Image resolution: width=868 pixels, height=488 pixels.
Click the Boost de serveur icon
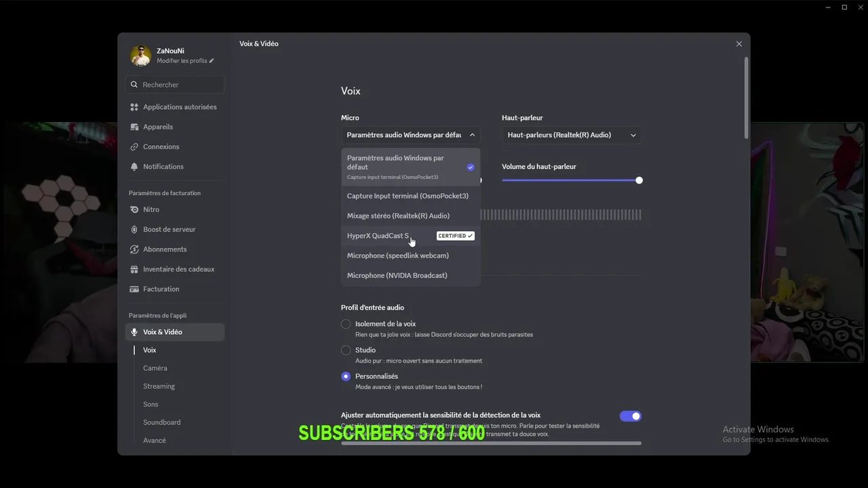tap(134, 229)
